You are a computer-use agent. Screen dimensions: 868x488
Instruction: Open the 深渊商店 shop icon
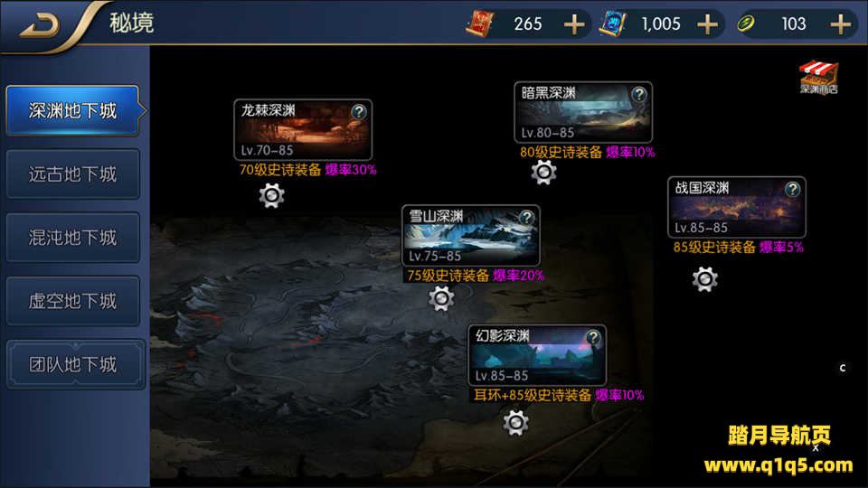point(819,77)
